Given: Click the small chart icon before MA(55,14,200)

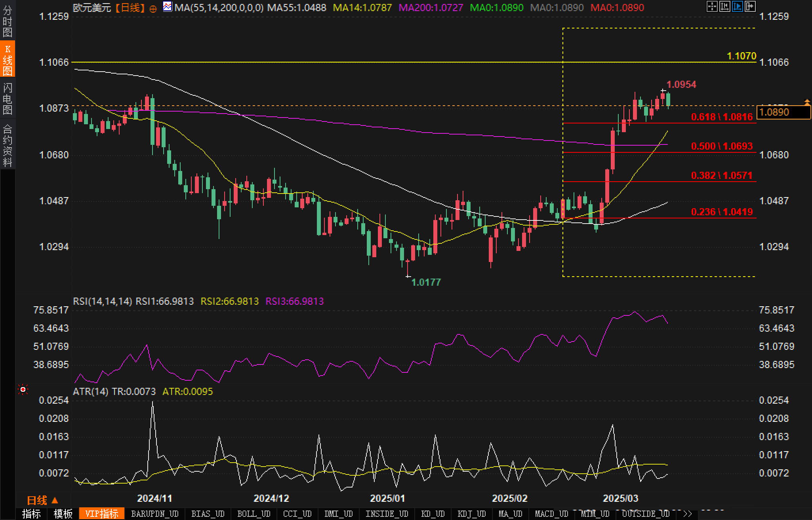Looking at the screenshot, I should click(x=168, y=7).
